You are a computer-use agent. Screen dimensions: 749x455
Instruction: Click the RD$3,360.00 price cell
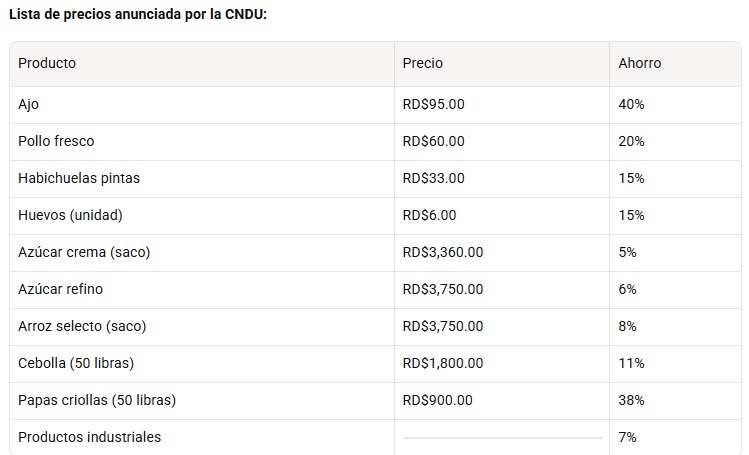(x=442, y=252)
